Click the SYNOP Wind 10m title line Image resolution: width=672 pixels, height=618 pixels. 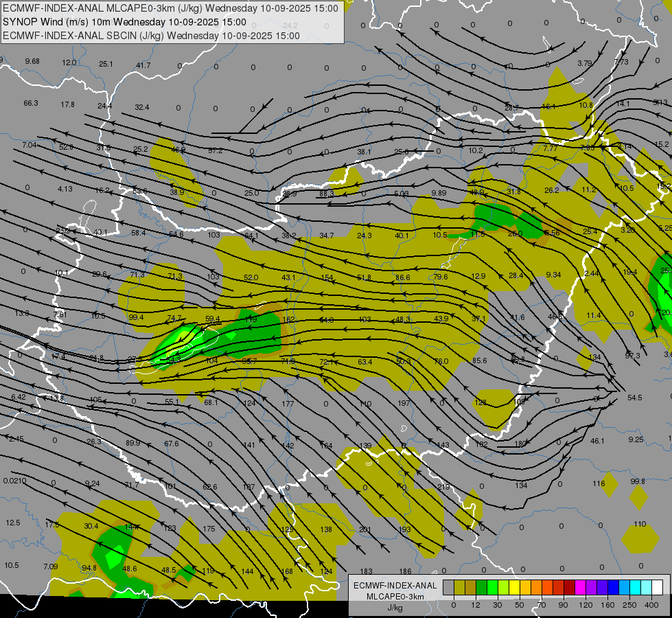(124, 22)
